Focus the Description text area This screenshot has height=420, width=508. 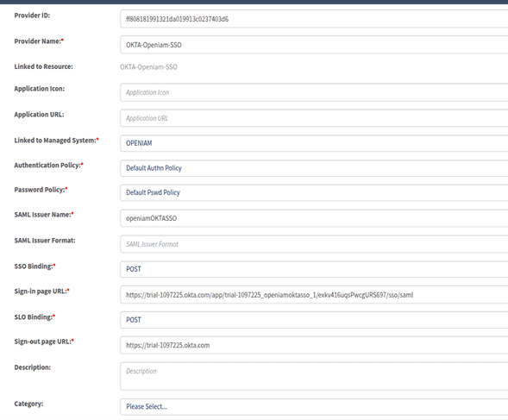pos(314,376)
